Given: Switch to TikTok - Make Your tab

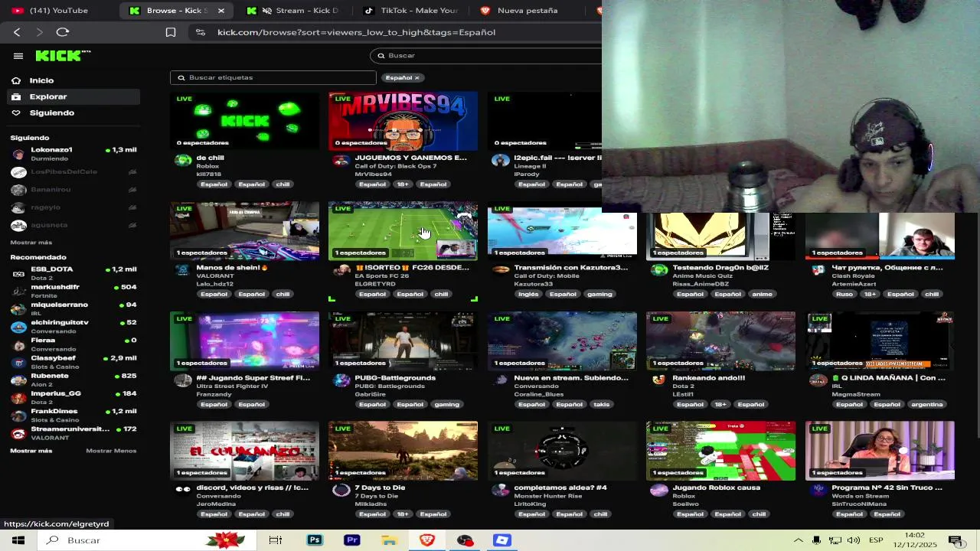Looking at the screenshot, I should pyautogui.click(x=410, y=11).
